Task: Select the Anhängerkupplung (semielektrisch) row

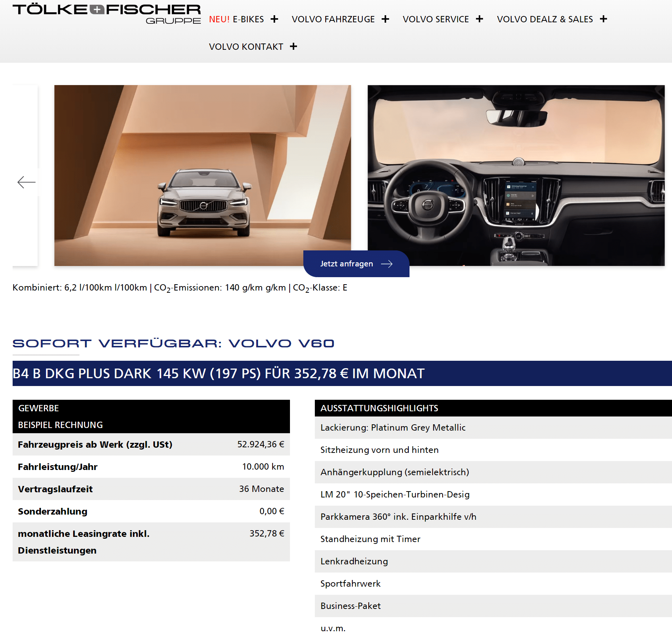Action: click(493, 472)
